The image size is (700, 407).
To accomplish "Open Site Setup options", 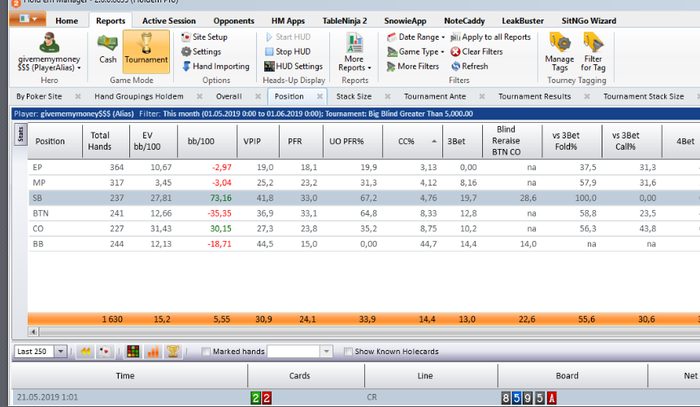I will coord(204,37).
